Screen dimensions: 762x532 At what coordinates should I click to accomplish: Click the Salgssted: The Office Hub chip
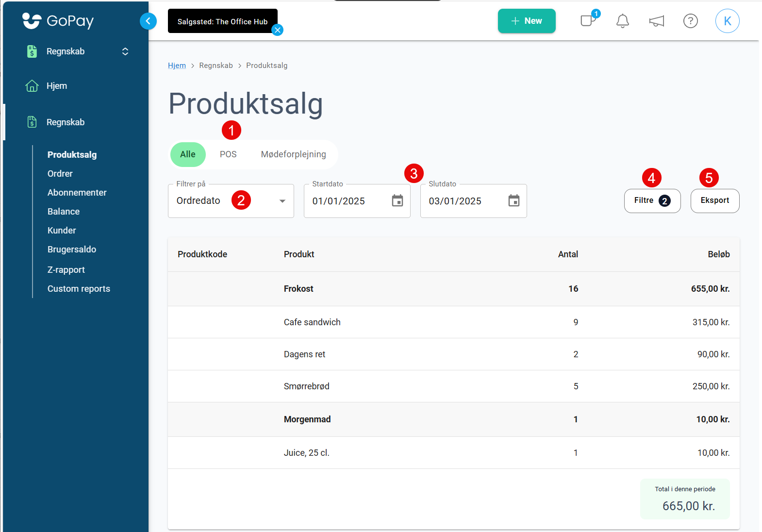223,21
